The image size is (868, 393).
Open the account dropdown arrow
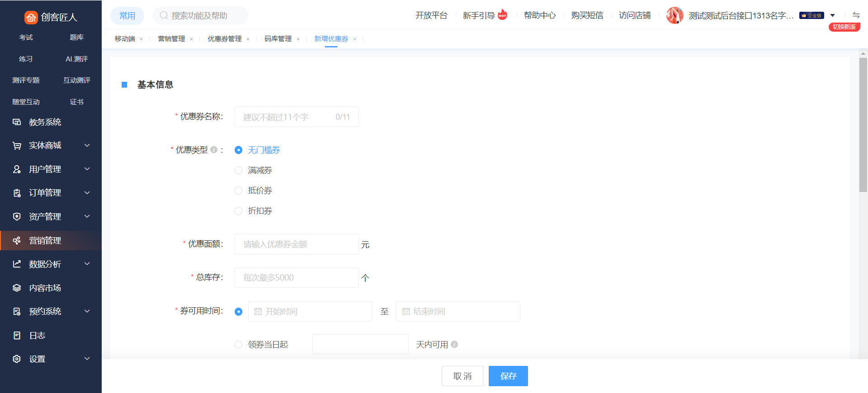[x=832, y=15]
